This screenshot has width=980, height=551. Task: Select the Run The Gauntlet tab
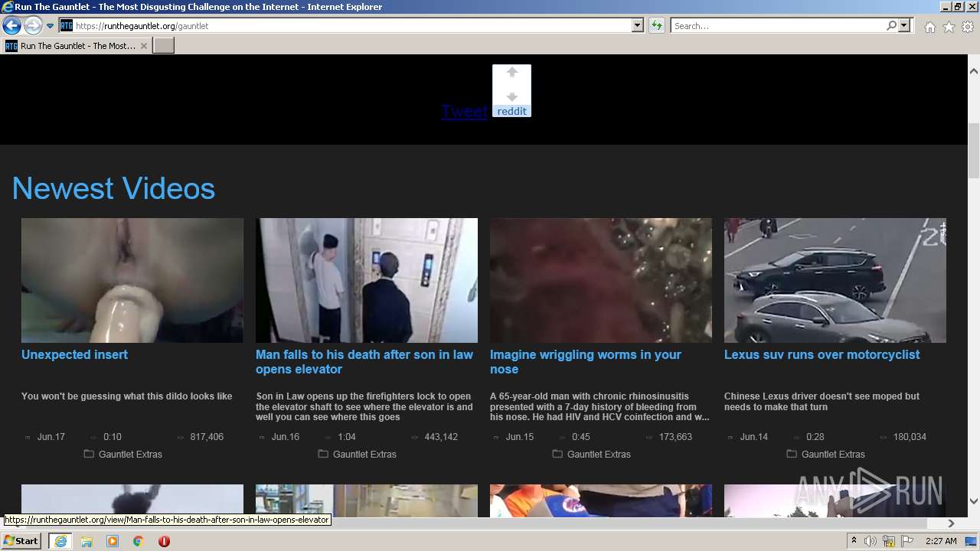point(76,46)
